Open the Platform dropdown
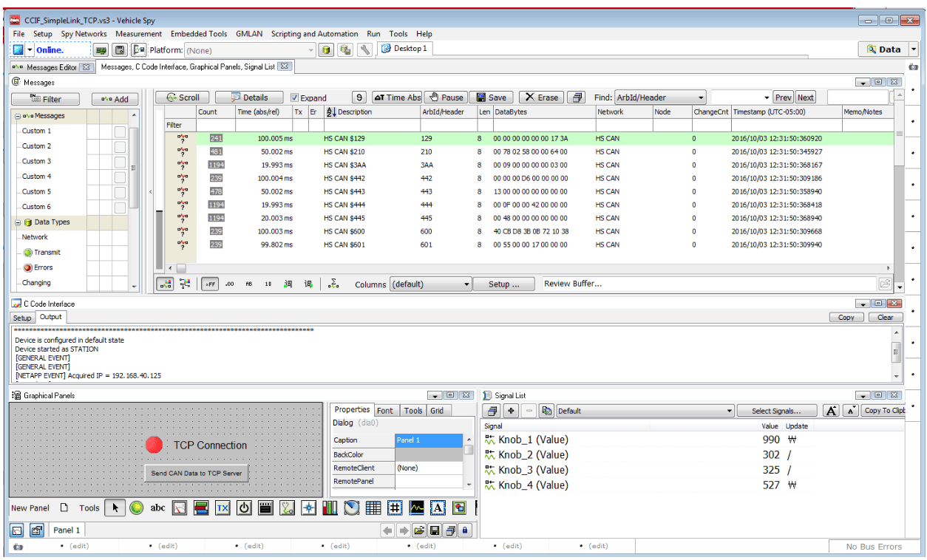Viewport: 927px width, 560px height. tap(310, 50)
